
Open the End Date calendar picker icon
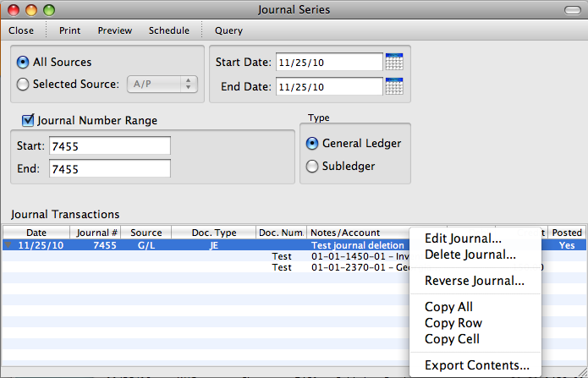(393, 86)
